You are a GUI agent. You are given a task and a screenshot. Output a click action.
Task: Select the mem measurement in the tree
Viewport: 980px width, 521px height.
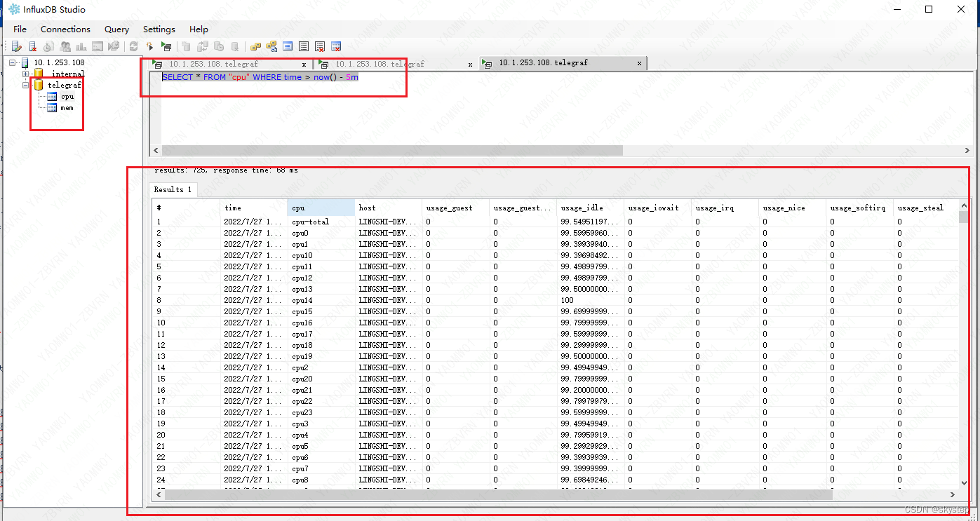pos(67,108)
